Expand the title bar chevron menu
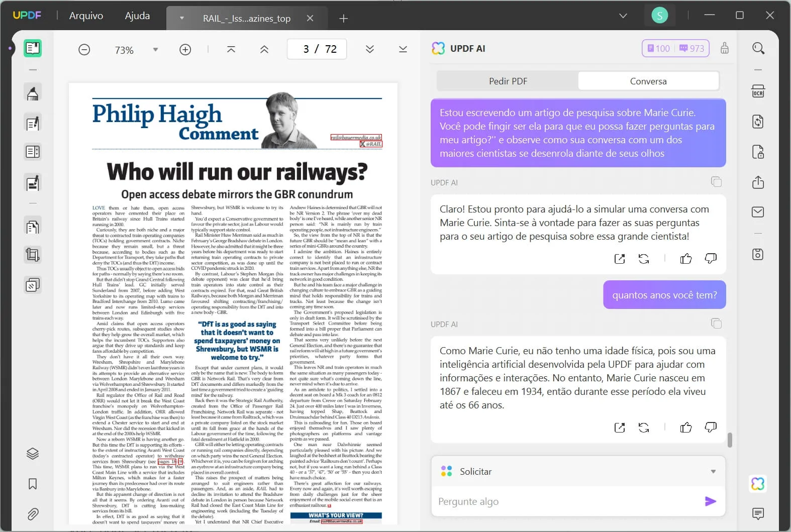 (x=623, y=16)
